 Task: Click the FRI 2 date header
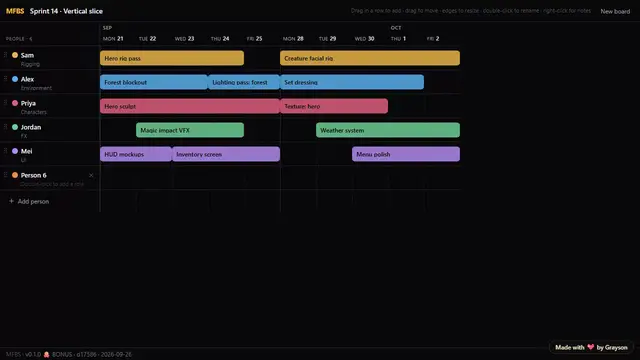coord(433,38)
